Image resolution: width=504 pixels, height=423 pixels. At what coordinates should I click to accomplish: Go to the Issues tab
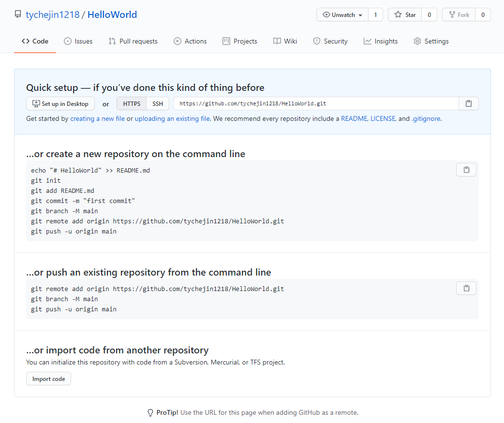click(78, 42)
